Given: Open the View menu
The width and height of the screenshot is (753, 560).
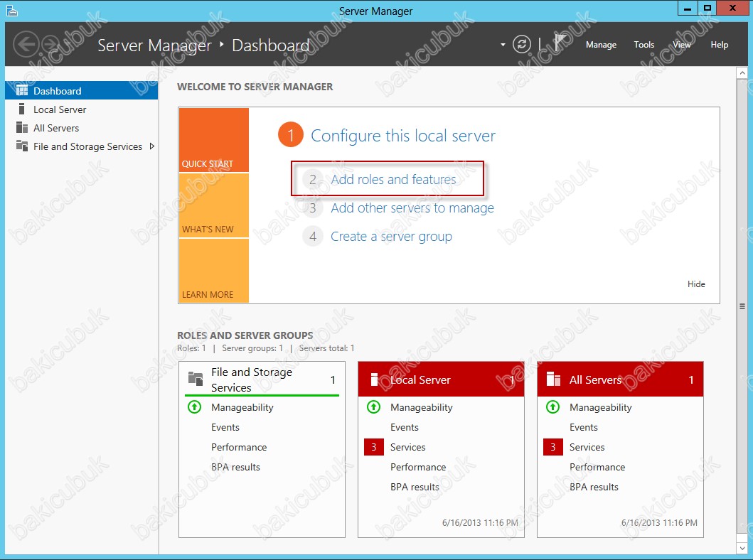Looking at the screenshot, I should tap(681, 45).
